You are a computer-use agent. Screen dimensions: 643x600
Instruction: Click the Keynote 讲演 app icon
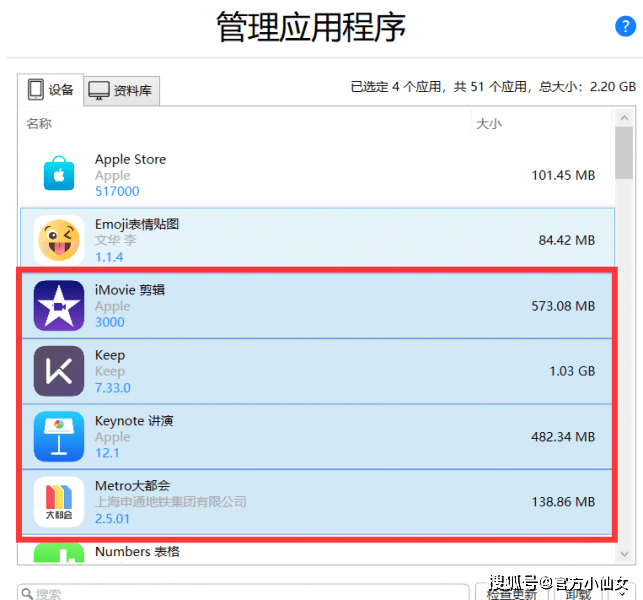59,436
